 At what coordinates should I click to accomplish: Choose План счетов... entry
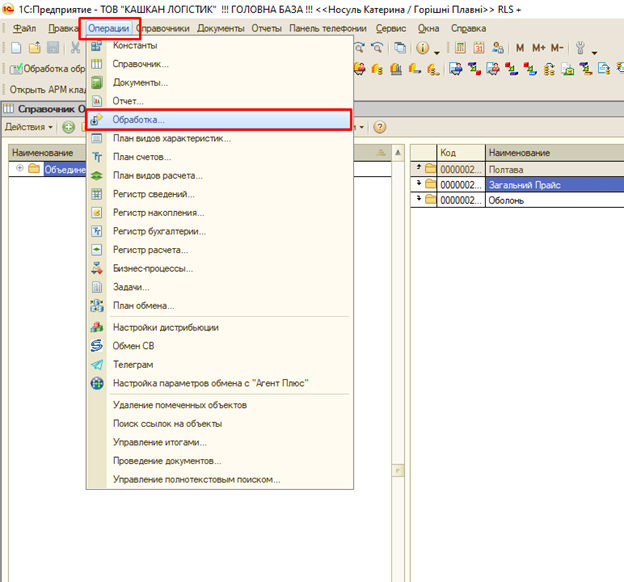(220, 157)
